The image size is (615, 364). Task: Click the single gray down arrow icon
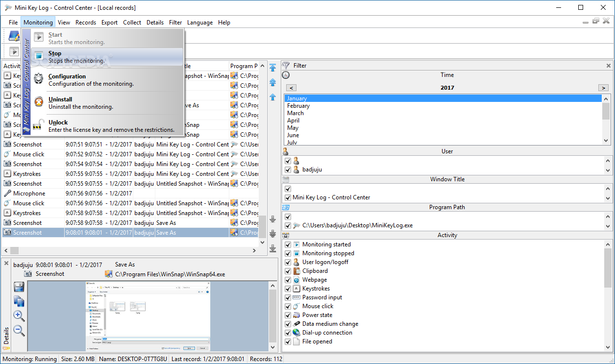click(x=273, y=219)
